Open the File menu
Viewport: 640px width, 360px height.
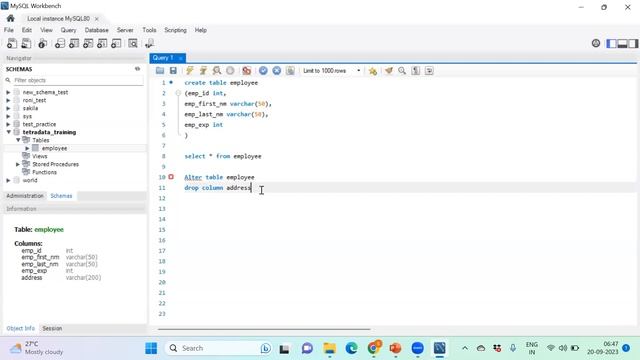tap(9, 30)
